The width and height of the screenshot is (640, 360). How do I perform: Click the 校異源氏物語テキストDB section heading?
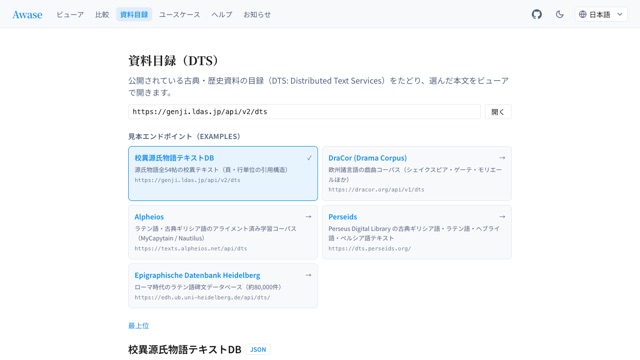[x=184, y=349]
